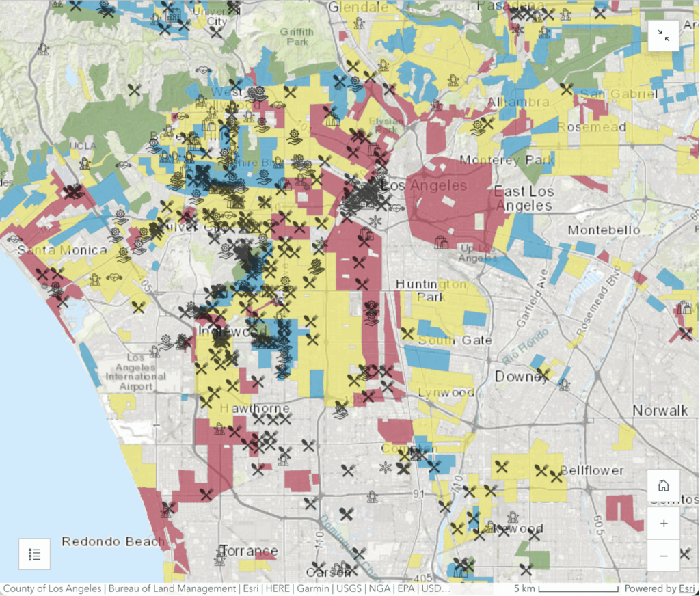The width and height of the screenshot is (700, 596).
Task: Open the legend list button
Action: pyautogui.click(x=34, y=554)
